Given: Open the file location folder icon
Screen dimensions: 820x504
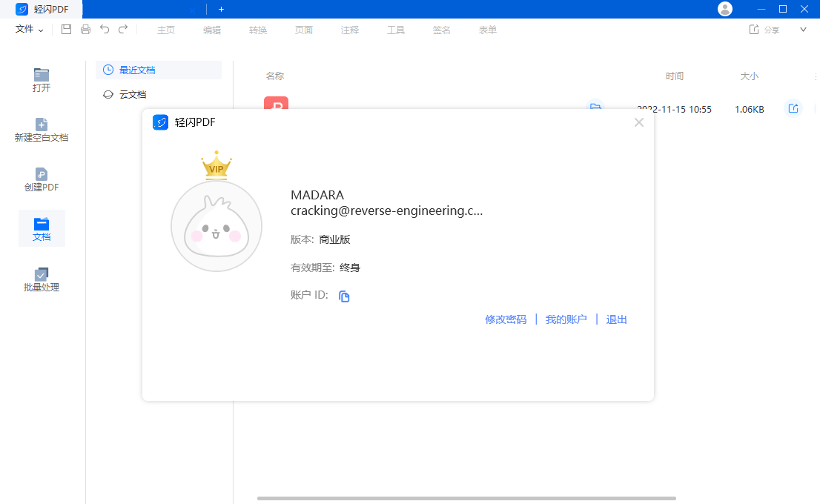Looking at the screenshot, I should pos(595,108).
